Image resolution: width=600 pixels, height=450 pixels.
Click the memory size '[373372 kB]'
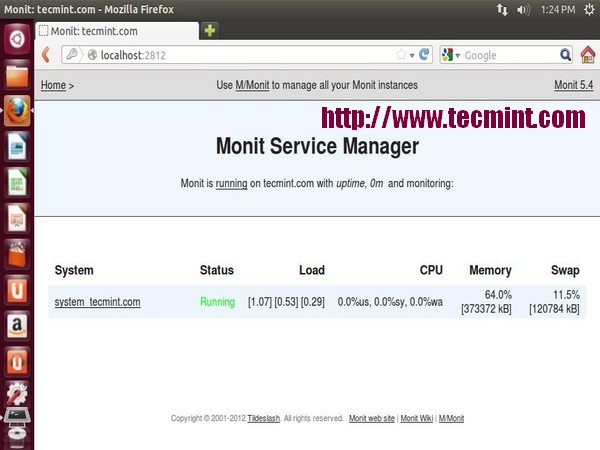pyautogui.click(x=486, y=309)
